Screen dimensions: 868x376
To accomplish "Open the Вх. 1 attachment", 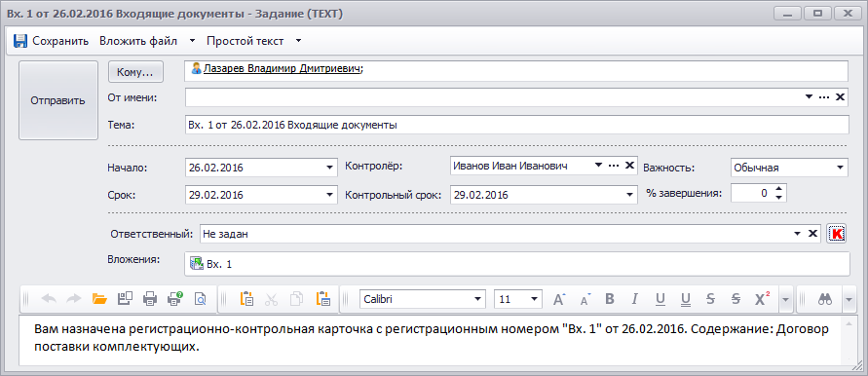I will pyautogui.click(x=210, y=264).
